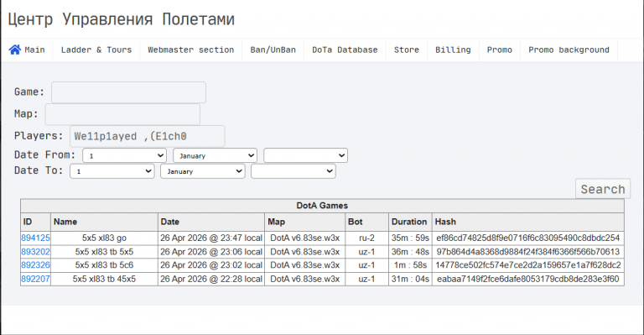Click the 'Центр Управления Полетами' page title
The image size is (644, 335).
(121, 19)
